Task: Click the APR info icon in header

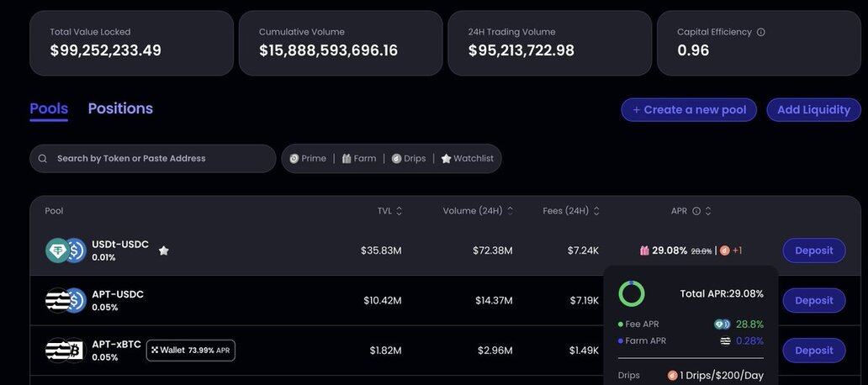Action: pyautogui.click(x=696, y=211)
